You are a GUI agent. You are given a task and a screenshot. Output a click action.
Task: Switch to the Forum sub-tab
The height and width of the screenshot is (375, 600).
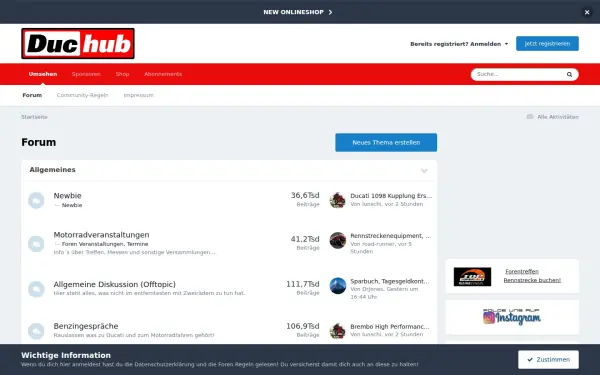pyautogui.click(x=32, y=95)
